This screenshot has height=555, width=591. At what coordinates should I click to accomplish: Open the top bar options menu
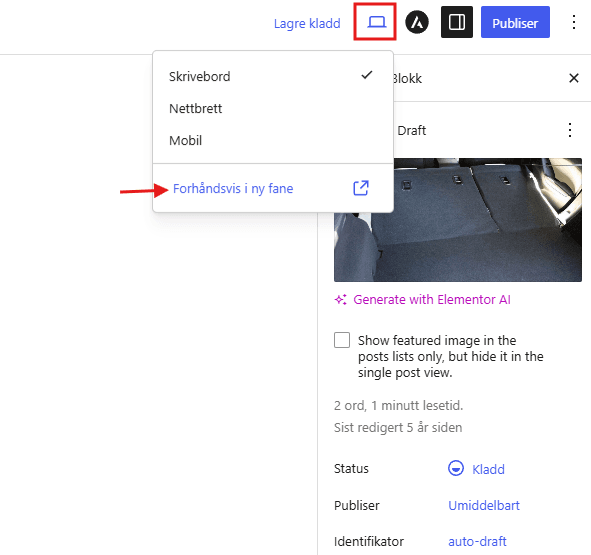pos(573,22)
